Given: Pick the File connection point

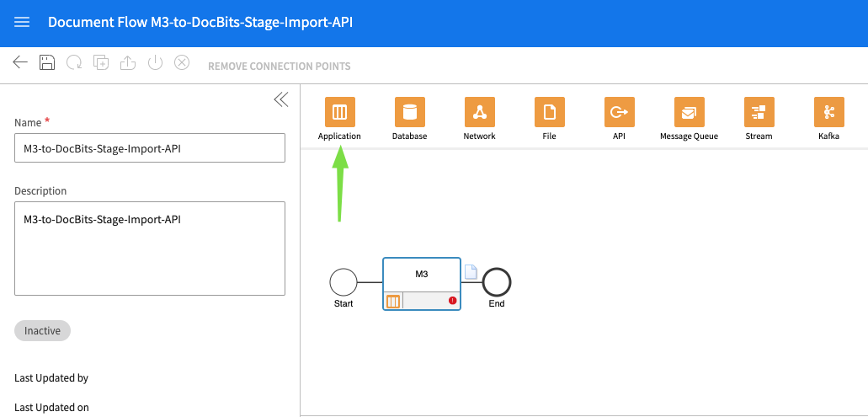Looking at the screenshot, I should click(549, 112).
